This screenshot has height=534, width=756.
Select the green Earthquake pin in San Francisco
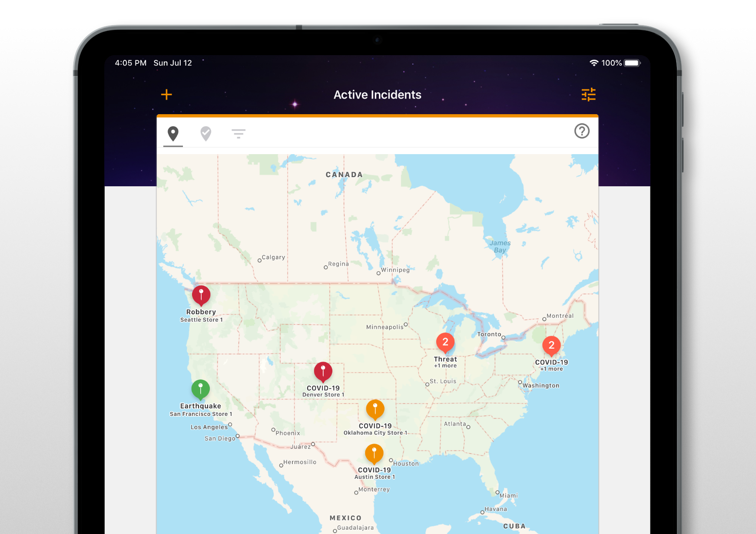tap(200, 389)
